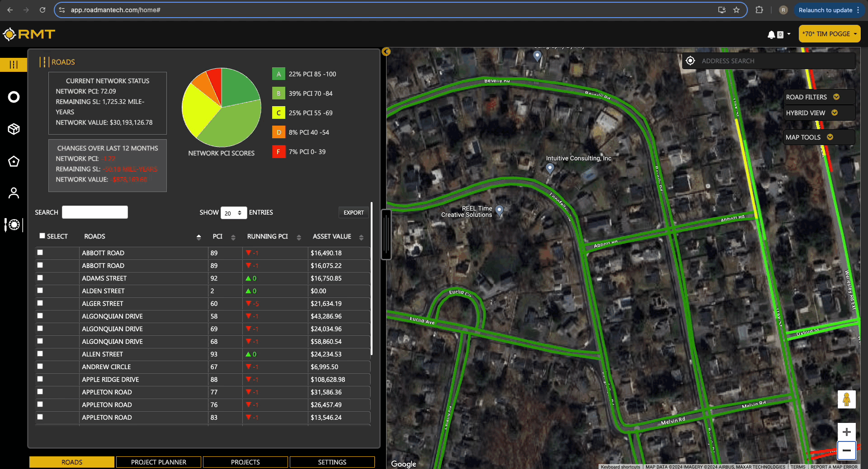Switch to the Project Planner tab

159,462
